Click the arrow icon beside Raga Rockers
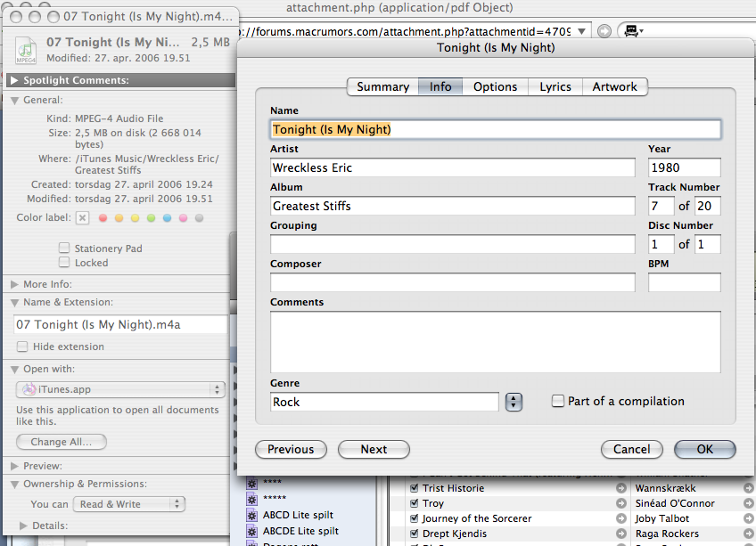 pos(748,534)
